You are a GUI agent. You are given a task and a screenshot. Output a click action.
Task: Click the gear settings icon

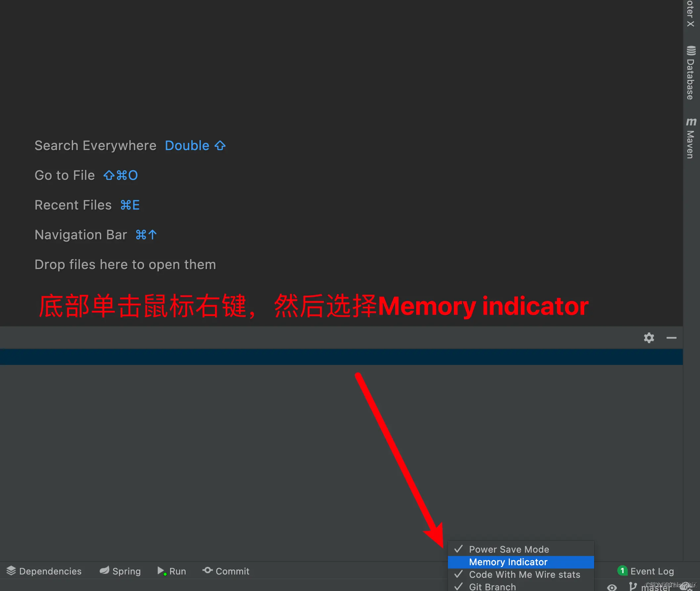649,338
